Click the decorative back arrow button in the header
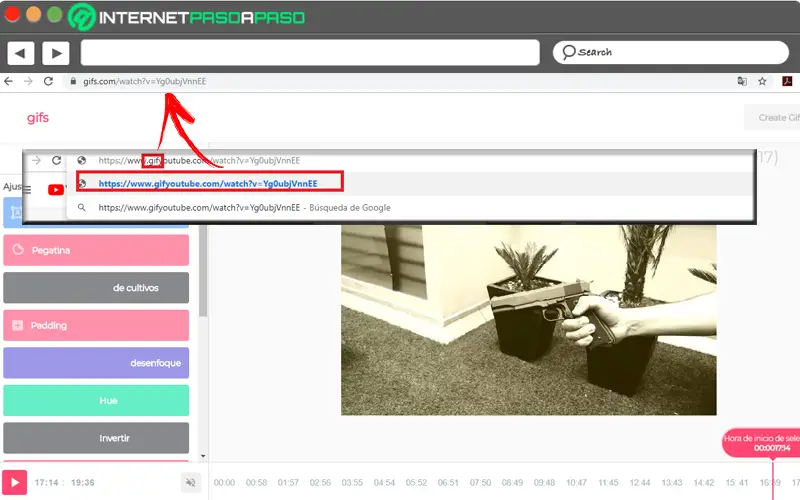The width and height of the screenshot is (800, 500). coord(20,53)
